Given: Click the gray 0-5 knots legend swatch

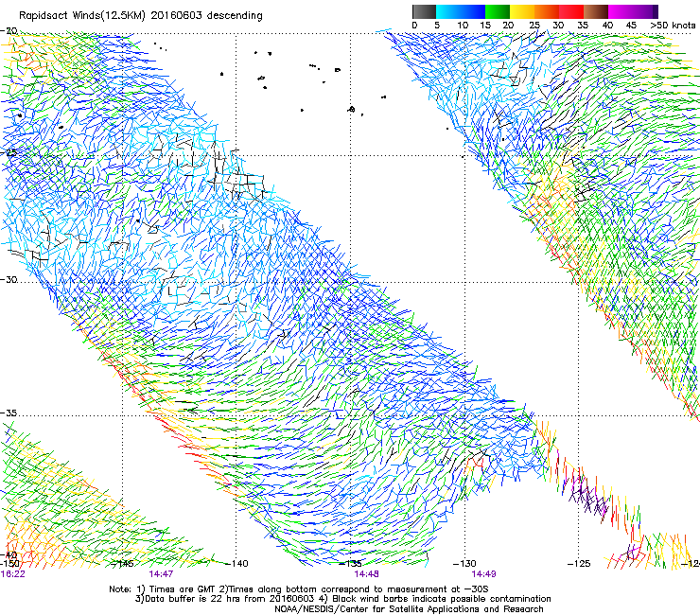Looking at the screenshot, I should tap(425, 11).
